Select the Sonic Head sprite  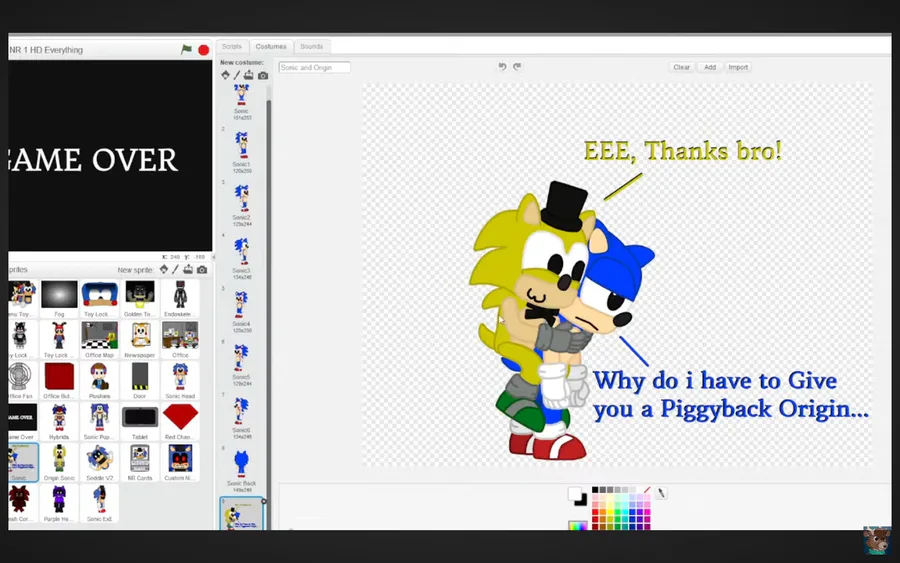180,380
